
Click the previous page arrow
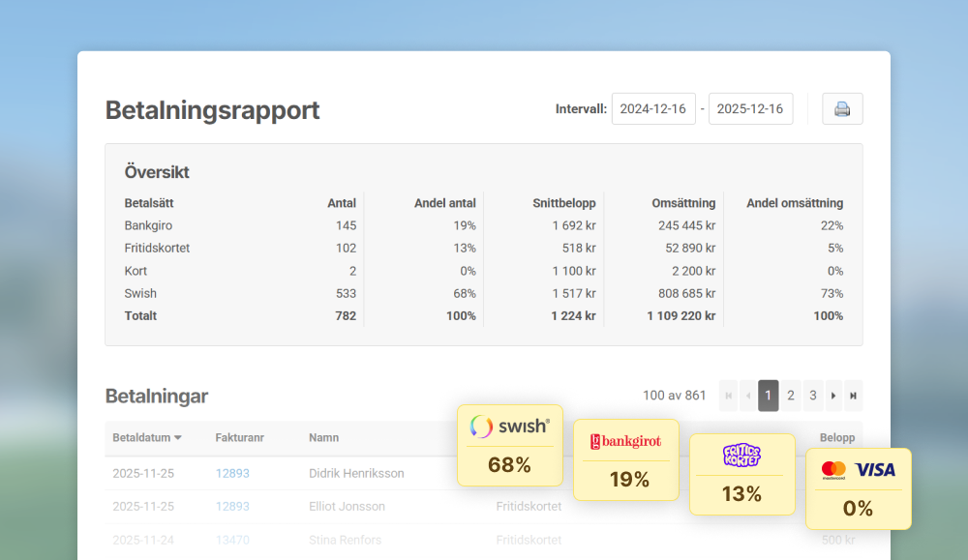pyautogui.click(x=747, y=396)
